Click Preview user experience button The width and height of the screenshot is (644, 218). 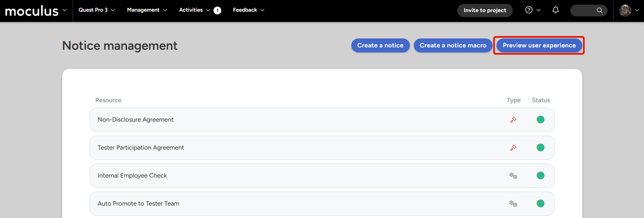(x=539, y=45)
